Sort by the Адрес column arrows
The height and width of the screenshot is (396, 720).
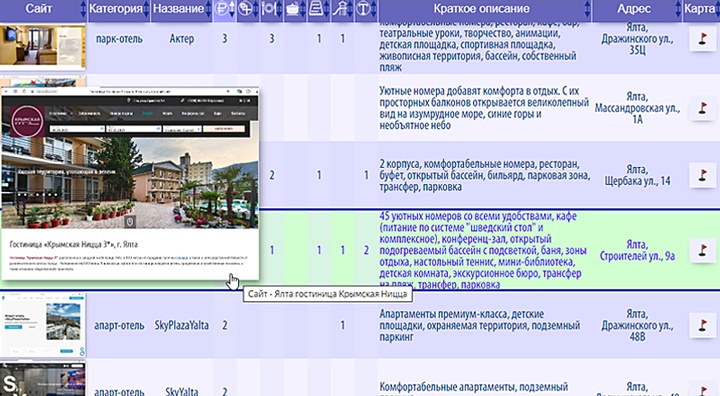click(x=678, y=9)
